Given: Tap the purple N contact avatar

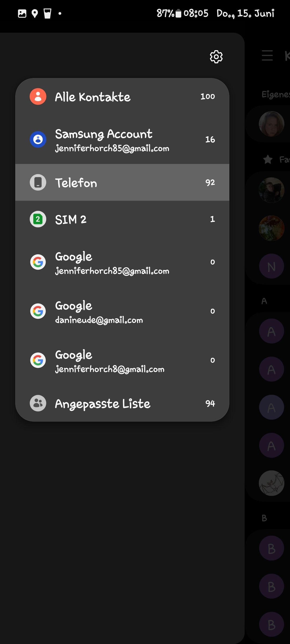Looking at the screenshot, I should tap(271, 266).
